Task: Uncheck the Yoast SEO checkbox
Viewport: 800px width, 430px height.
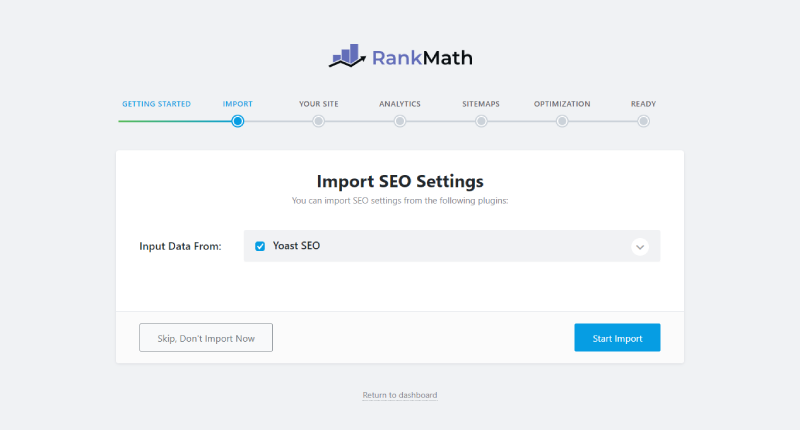Action: coord(260,246)
